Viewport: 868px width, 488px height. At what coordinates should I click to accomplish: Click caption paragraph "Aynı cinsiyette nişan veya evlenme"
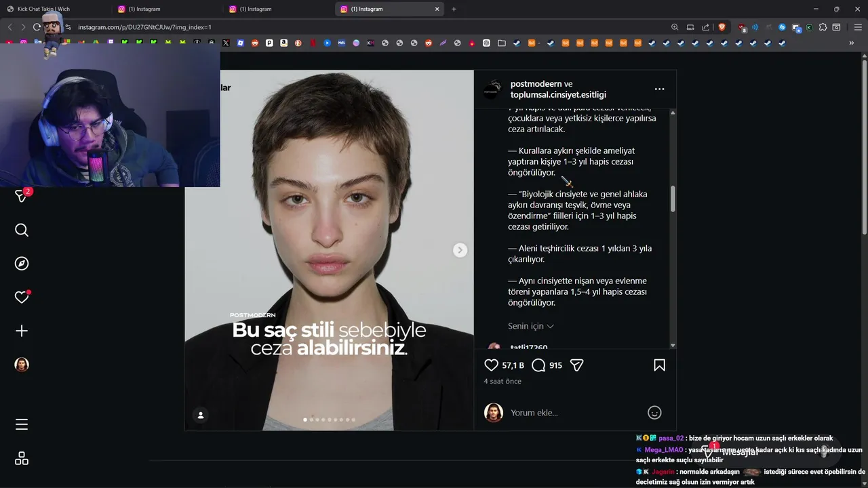pyautogui.click(x=577, y=291)
